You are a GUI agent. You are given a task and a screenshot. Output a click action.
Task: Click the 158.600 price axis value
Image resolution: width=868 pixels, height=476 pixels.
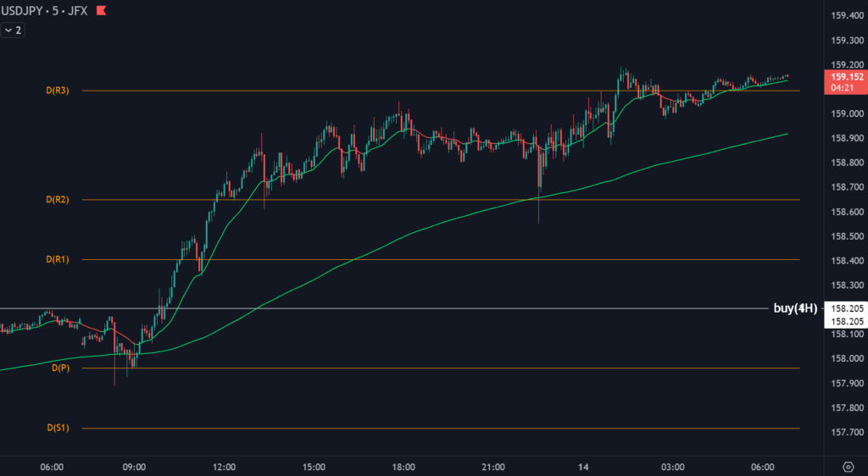click(x=847, y=212)
